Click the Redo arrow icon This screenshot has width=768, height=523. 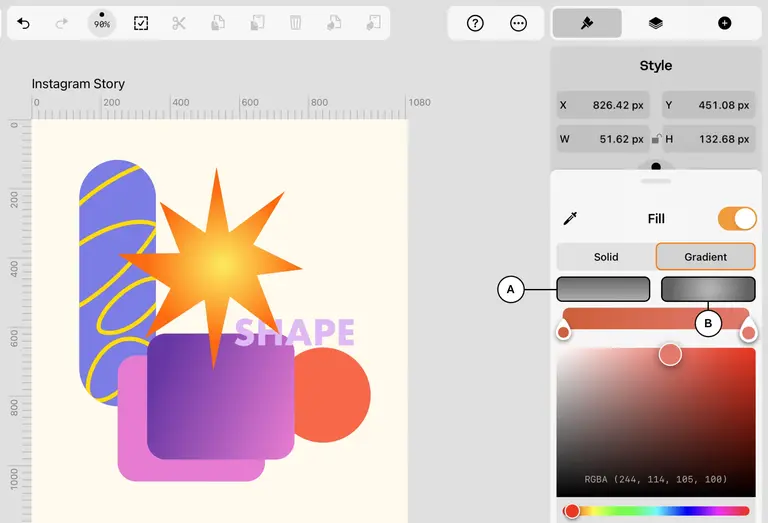point(62,23)
